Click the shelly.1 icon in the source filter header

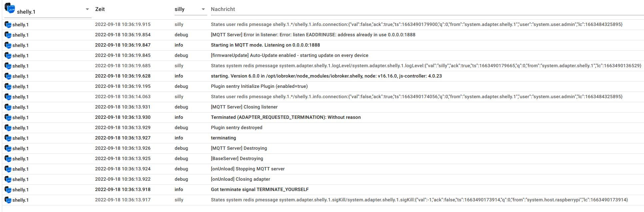(x=9, y=9)
